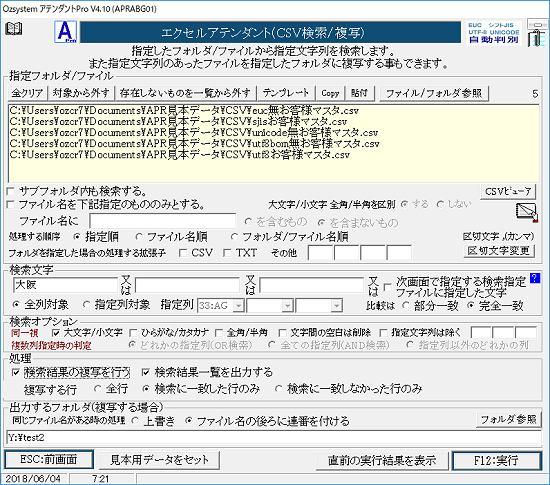Click 対象から外す button

[x=81, y=93]
